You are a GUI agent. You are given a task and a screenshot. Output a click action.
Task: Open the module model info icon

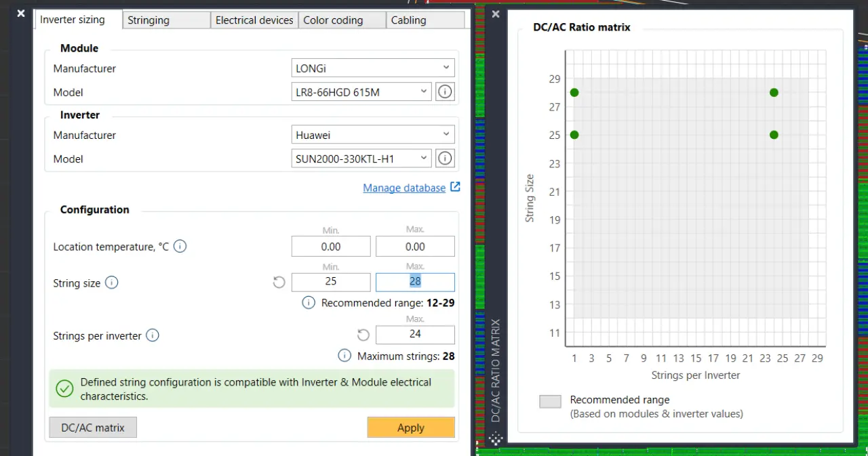point(445,91)
